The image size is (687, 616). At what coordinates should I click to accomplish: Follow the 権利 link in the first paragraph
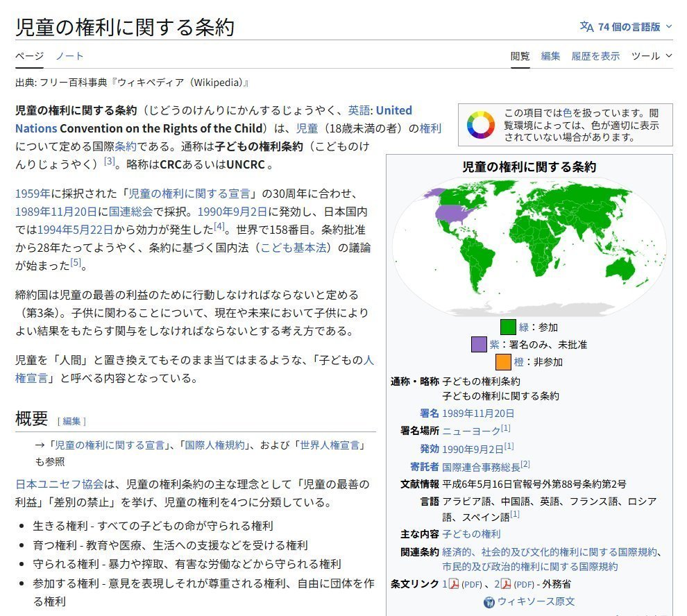pyautogui.click(x=430, y=128)
